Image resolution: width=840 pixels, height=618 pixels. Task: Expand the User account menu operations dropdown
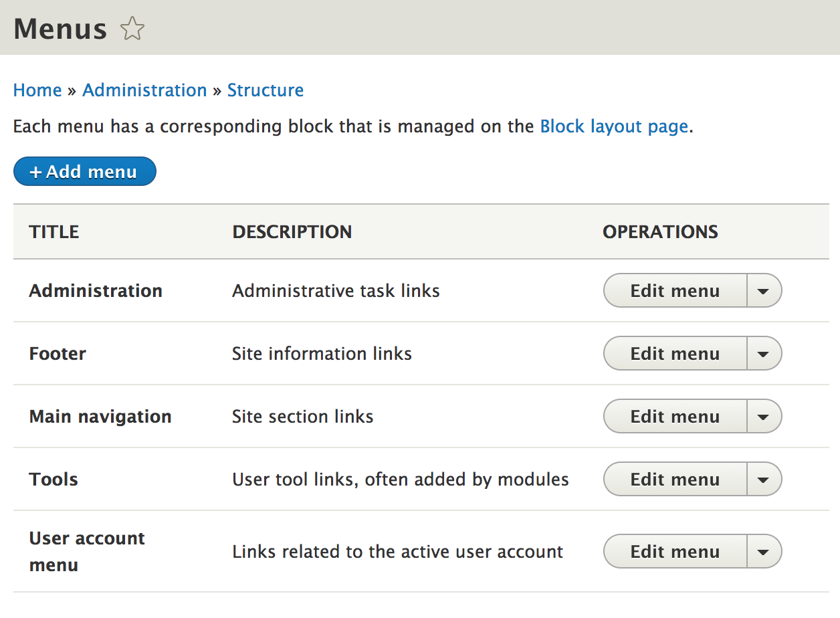pyautogui.click(x=764, y=552)
